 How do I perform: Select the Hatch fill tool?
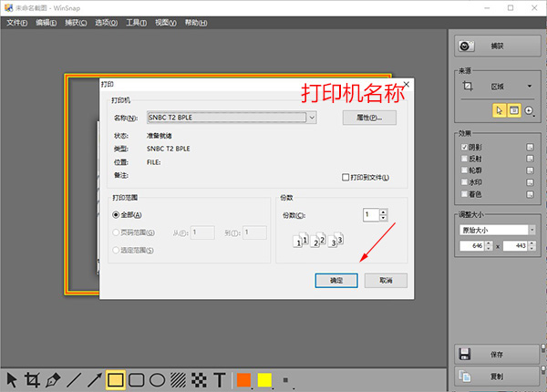pos(179,380)
